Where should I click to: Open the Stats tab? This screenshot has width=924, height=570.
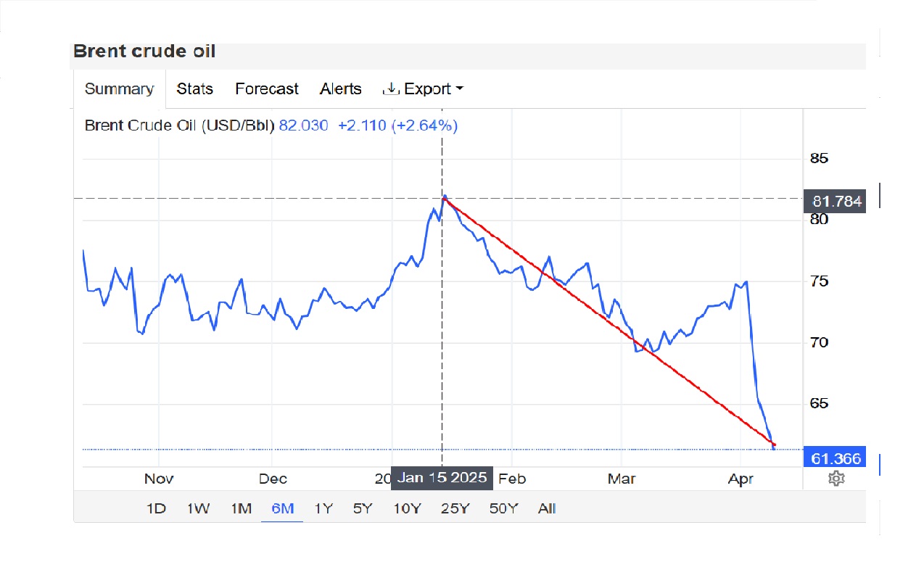(194, 89)
